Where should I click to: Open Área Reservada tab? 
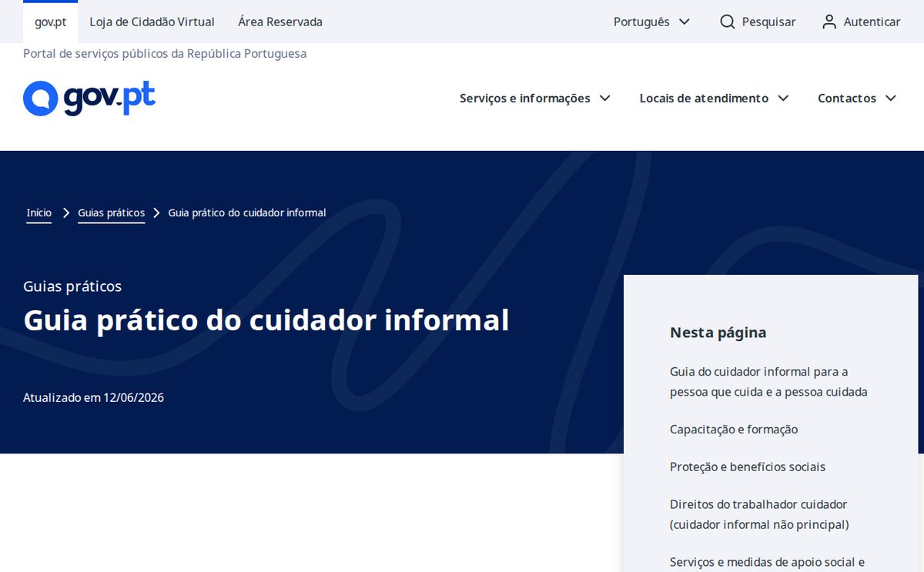[280, 22]
